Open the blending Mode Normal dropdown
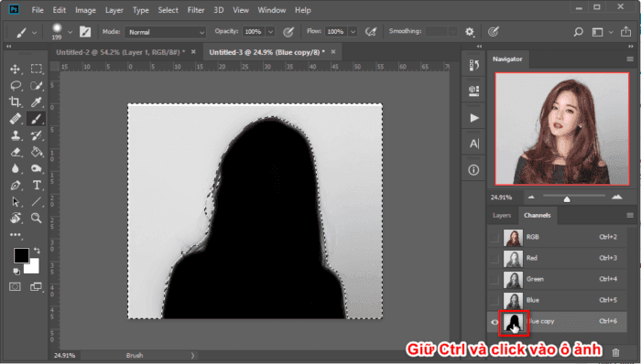 (x=165, y=32)
